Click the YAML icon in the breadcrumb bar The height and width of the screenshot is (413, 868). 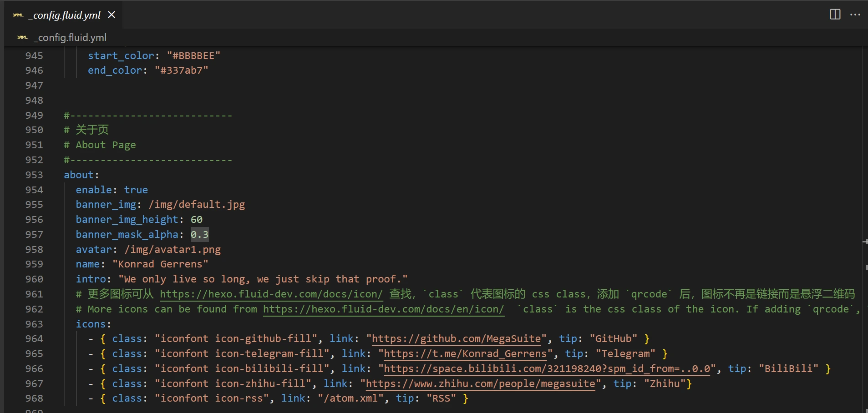(22, 37)
